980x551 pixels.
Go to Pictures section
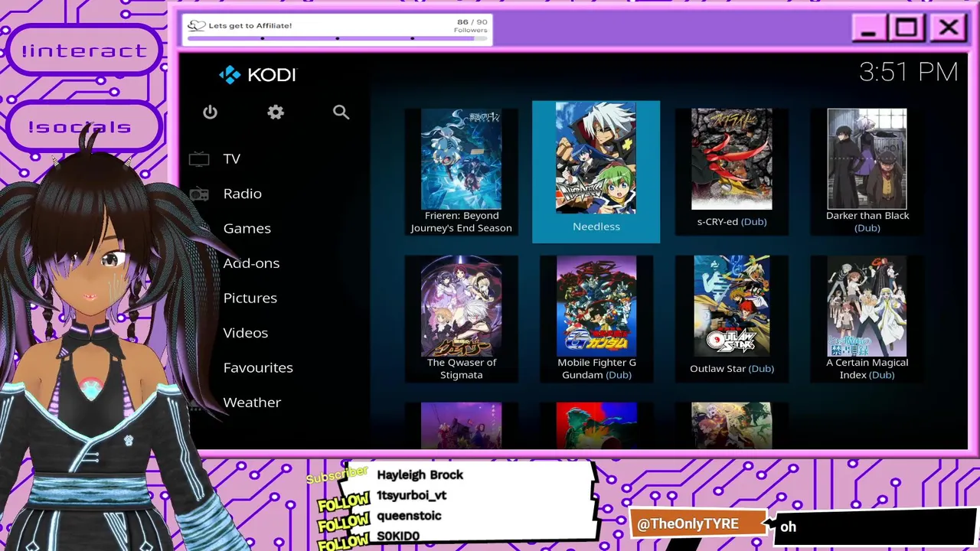[250, 298]
